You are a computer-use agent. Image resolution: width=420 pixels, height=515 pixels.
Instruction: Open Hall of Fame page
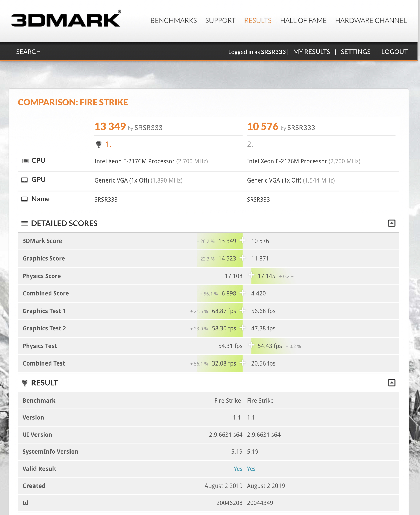pyautogui.click(x=303, y=20)
